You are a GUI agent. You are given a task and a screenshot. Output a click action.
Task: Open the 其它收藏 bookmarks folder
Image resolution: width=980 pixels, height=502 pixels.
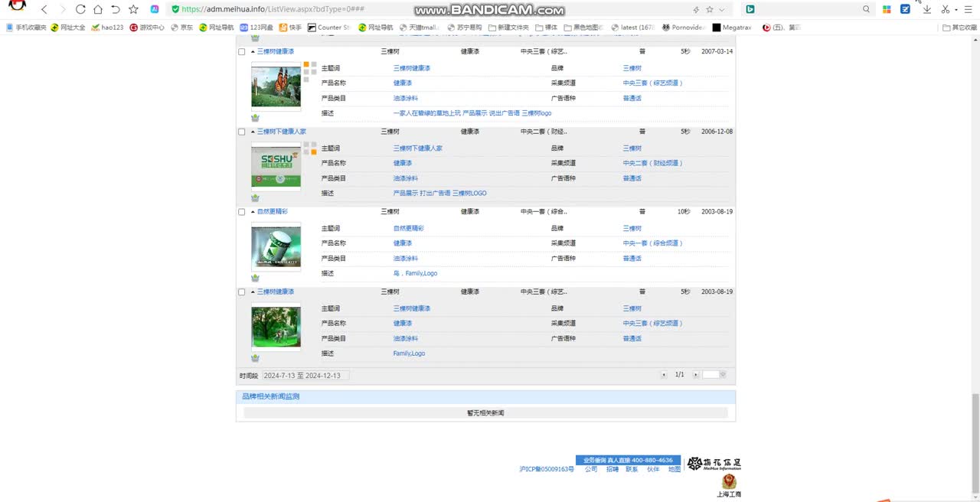(x=959, y=28)
